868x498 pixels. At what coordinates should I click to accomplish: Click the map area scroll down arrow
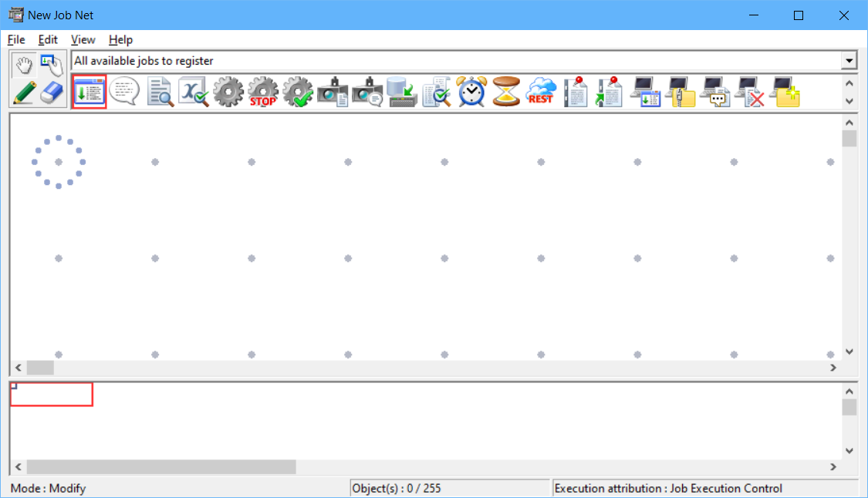point(849,352)
